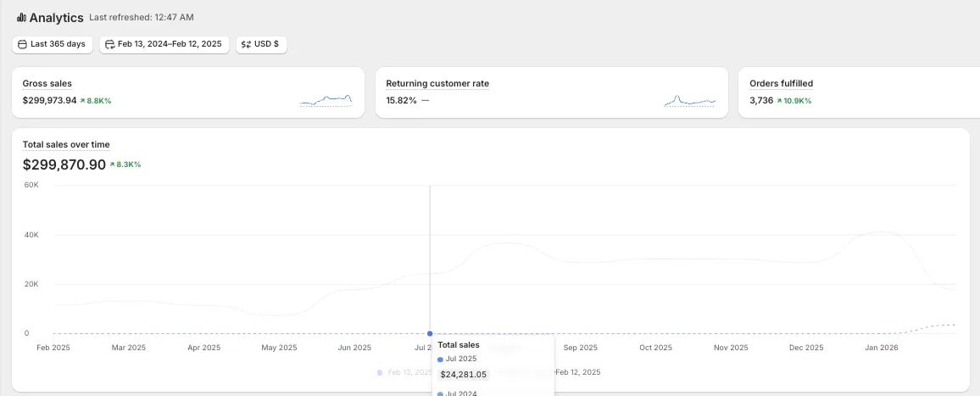The width and height of the screenshot is (980, 396).
Task: Open the Returning customer rate report
Action: click(x=437, y=83)
